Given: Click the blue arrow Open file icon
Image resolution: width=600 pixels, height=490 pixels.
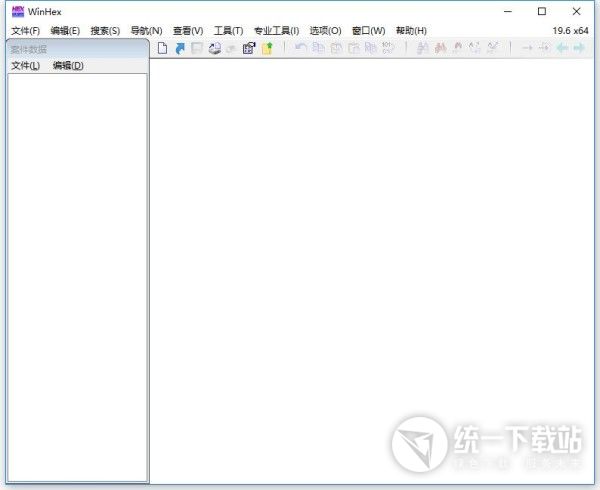Looking at the screenshot, I should coord(180,48).
